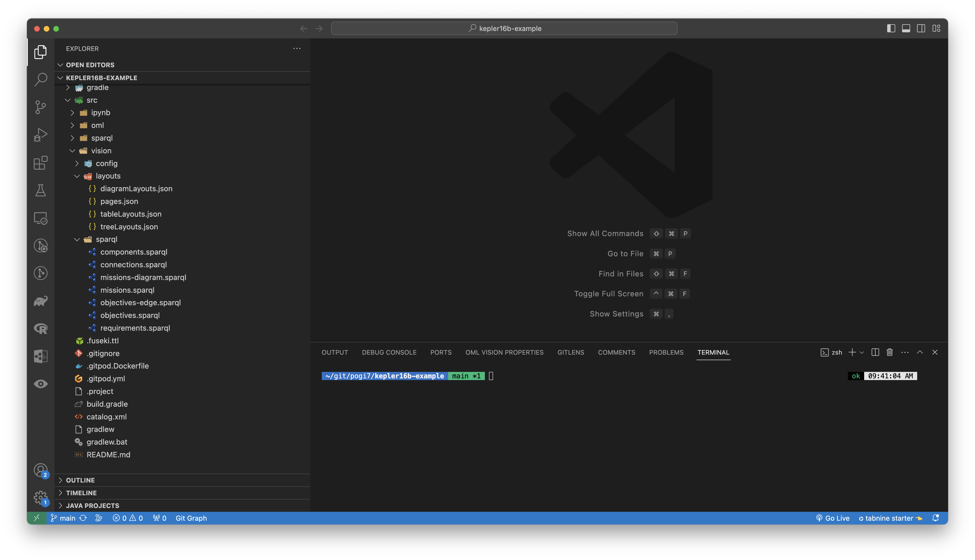Open the Testing flask view
Viewport: 975px width, 560px height.
tap(40, 190)
